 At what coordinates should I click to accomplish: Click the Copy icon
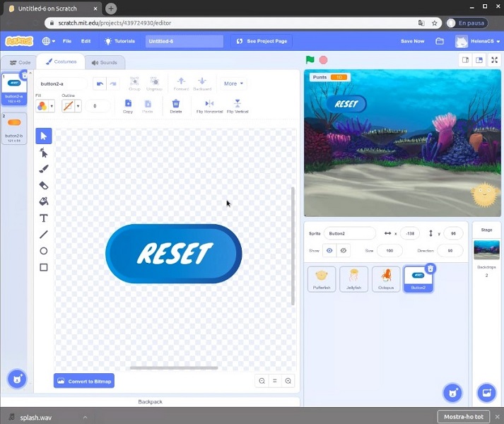tap(128, 107)
